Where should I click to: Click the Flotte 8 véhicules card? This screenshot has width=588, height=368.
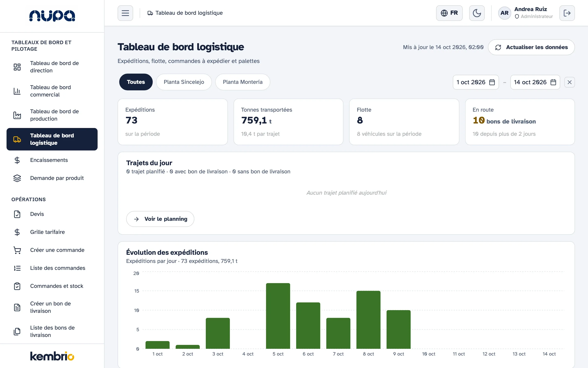click(404, 122)
